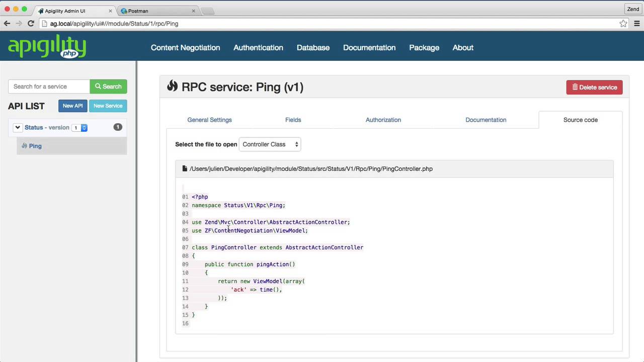Viewport: 644px width, 362px height.
Task: Open the Authorization tab
Action: coord(383,120)
